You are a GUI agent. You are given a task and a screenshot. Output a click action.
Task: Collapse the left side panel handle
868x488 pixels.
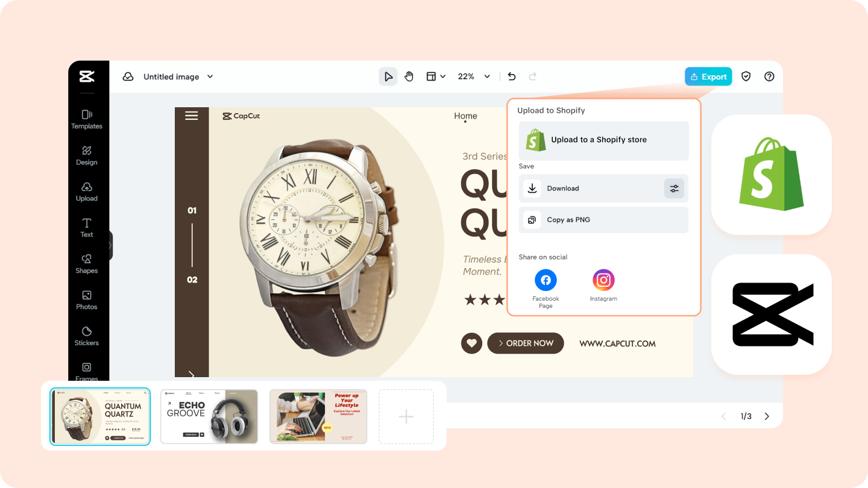pyautogui.click(x=110, y=245)
